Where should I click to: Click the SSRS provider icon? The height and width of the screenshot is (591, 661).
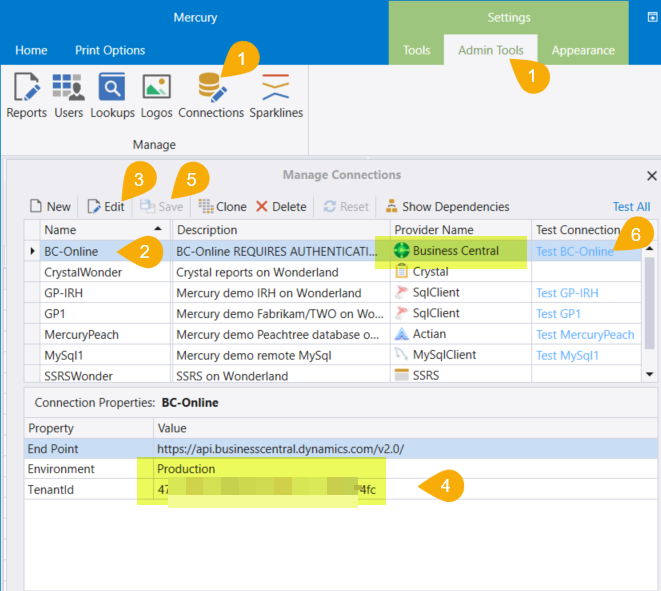(x=401, y=374)
